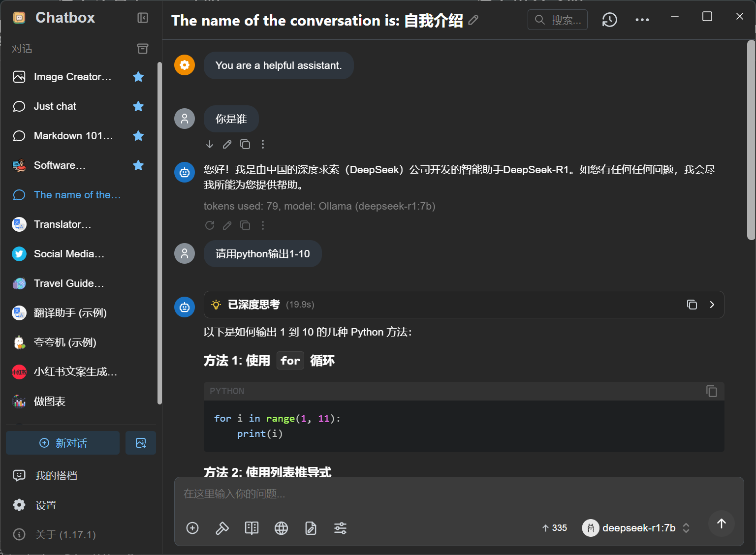Screen dimensions: 756x555
Task: Open the three-dot more menu in header
Action: tap(642, 20)
